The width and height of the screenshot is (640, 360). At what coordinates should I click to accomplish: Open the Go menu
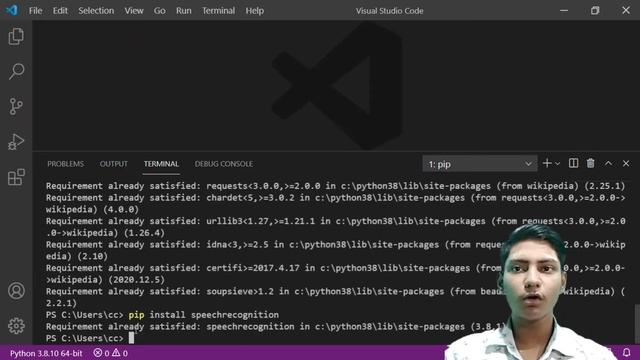pyautogui.click(x=159, y=11)
